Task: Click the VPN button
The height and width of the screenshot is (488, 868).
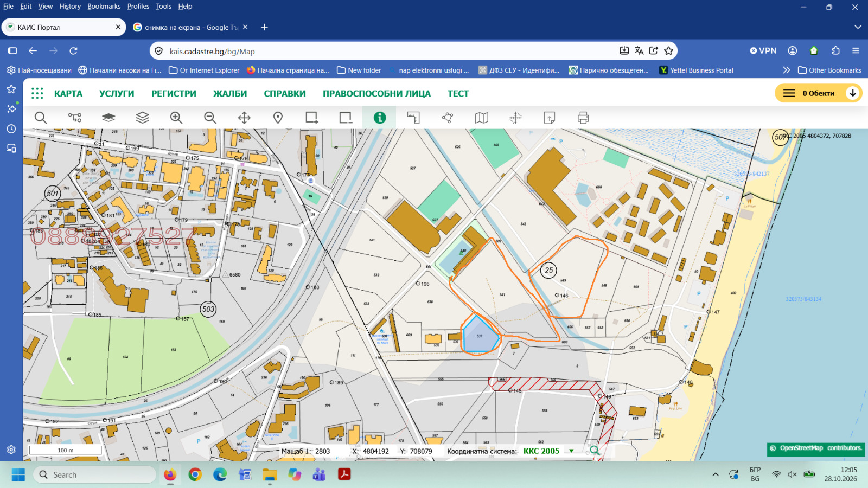Action: point(763,50)
